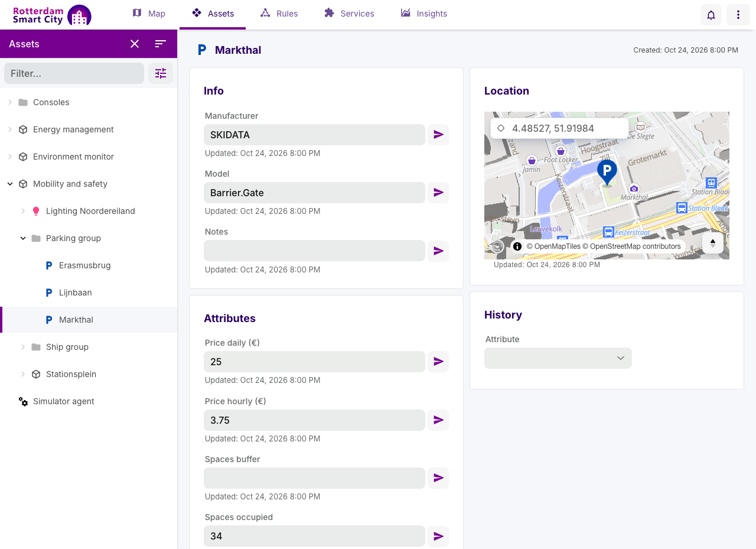
Task: Switch to the Rules tab
Action: [279, 14]
